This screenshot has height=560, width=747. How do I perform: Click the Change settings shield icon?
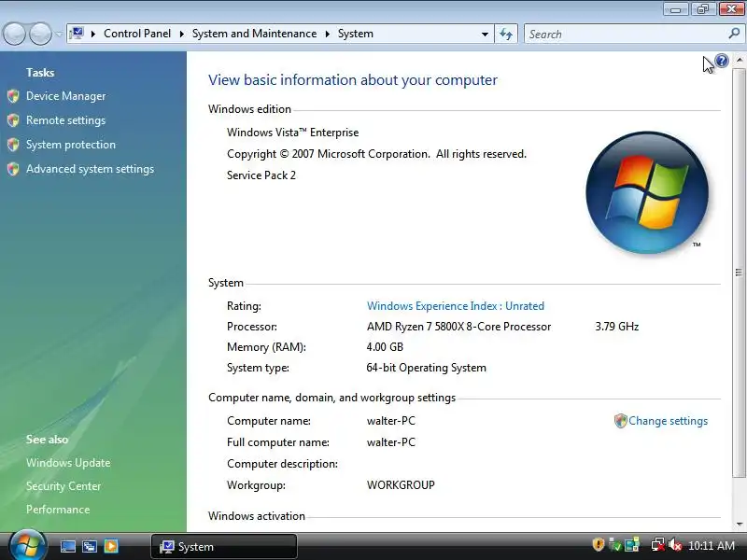[x=620, y=421]
